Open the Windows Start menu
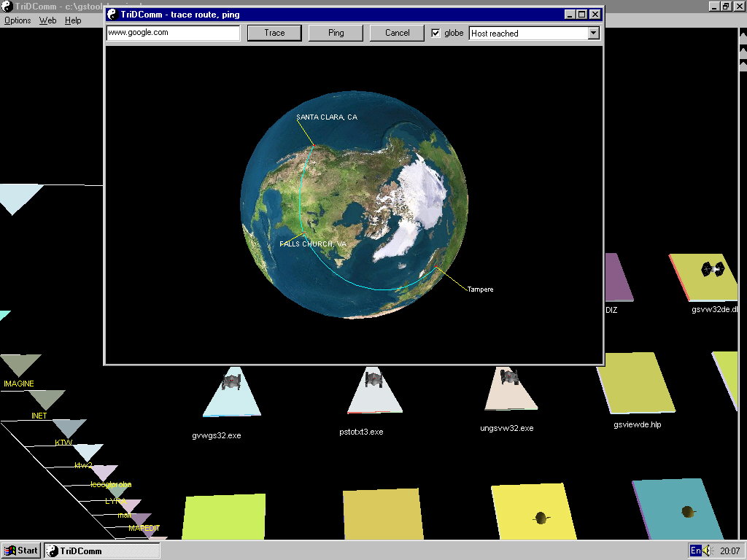747x560 pixels. pyautogui.click(x=21, y=551)
